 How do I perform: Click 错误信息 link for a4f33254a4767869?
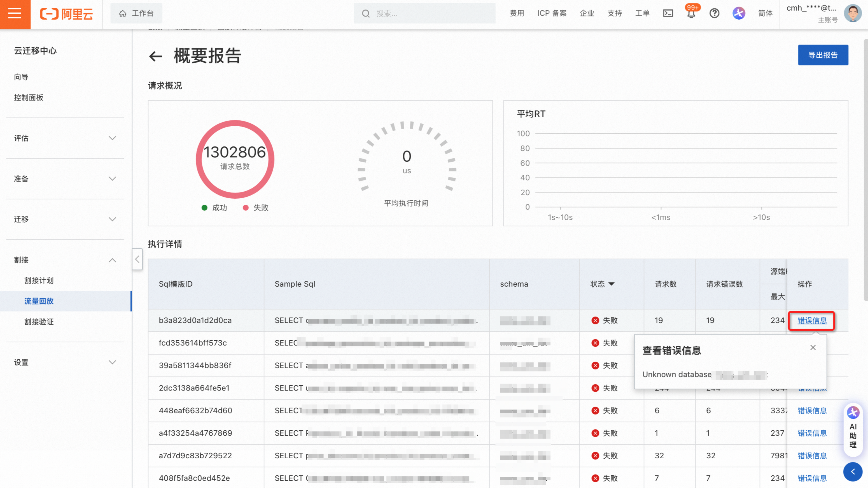812,433
